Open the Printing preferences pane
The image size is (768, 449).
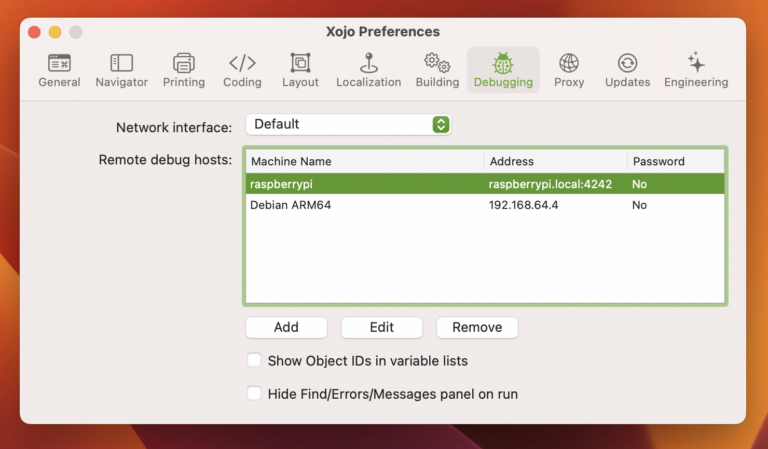click(x=184, y=71)
